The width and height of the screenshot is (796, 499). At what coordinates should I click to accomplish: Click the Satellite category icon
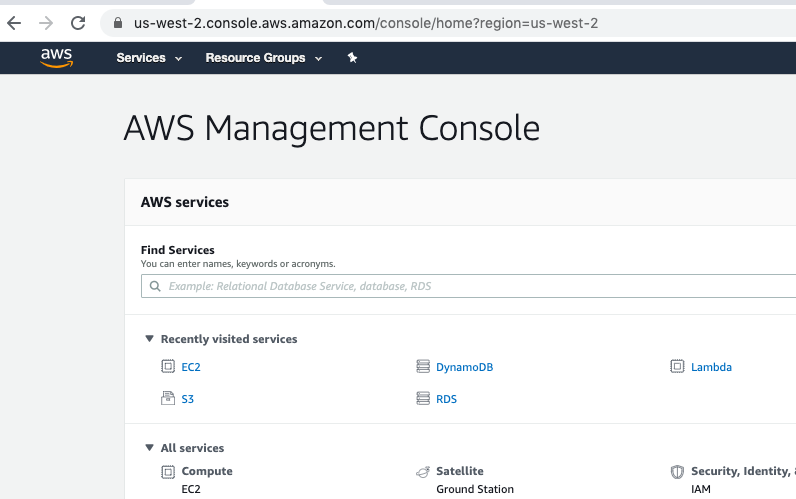423,472
